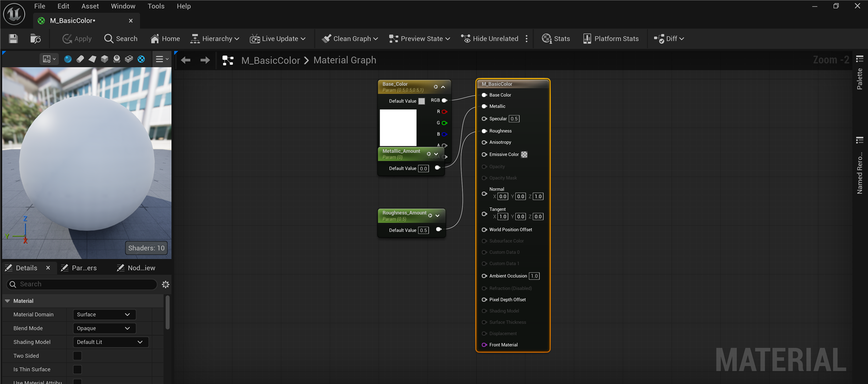Open the Clean Graph dropdown
Image resolution: width=868 pixels, height=384 pixels.
coord(350,39)
